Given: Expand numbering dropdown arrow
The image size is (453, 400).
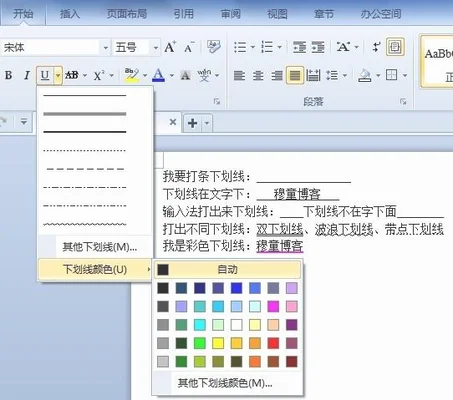Looking at the screenshot, I should [x=279, y=47].
